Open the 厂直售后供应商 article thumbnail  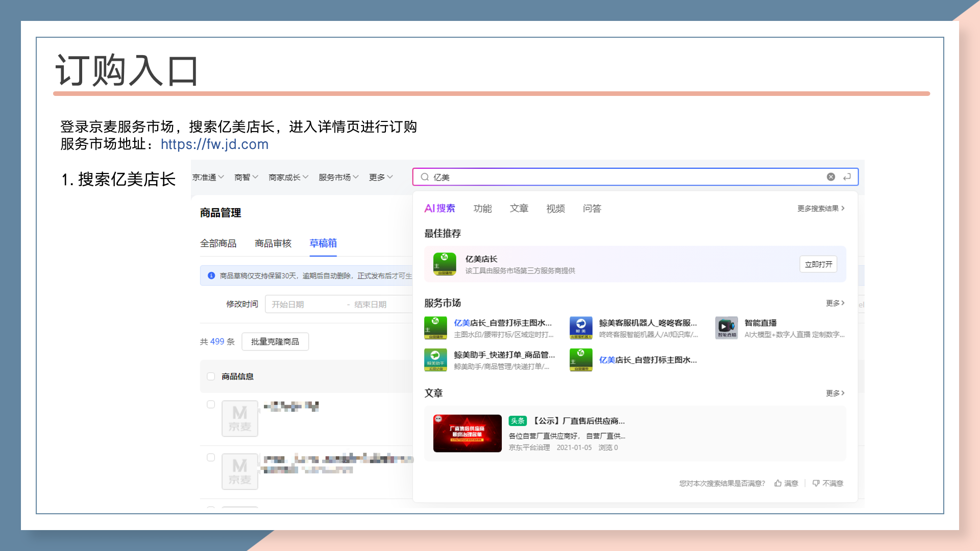467,434
